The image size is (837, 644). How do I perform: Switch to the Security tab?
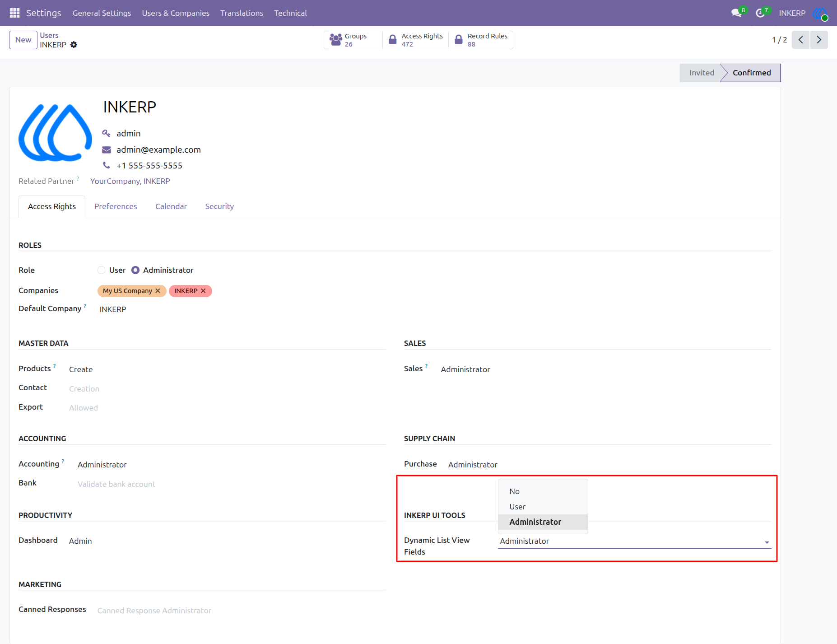[219, 206]
